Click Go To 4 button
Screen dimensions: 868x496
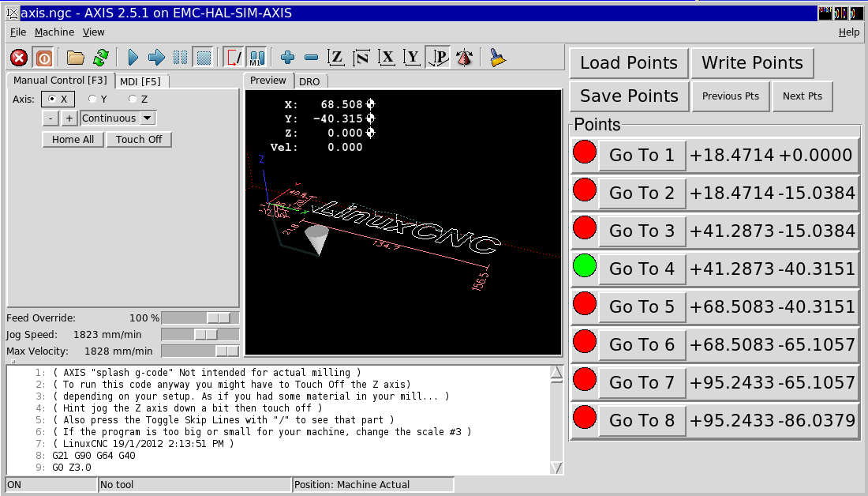tap(642, 269)
